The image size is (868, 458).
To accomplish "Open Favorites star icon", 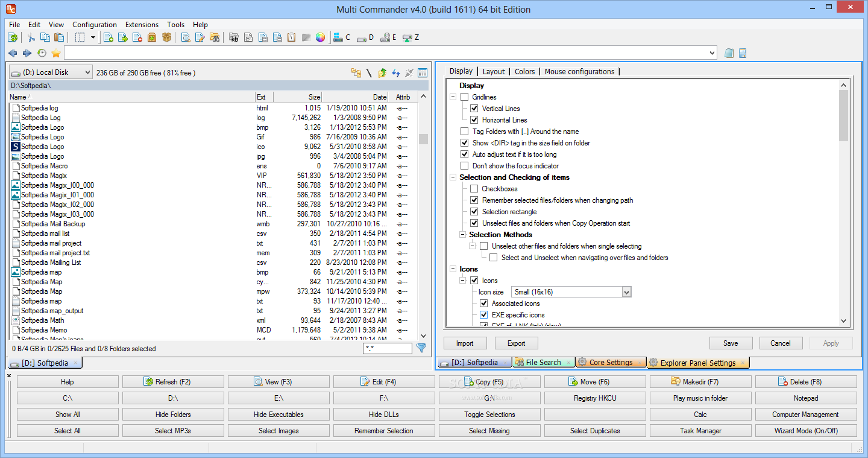I will coord(56,53).
